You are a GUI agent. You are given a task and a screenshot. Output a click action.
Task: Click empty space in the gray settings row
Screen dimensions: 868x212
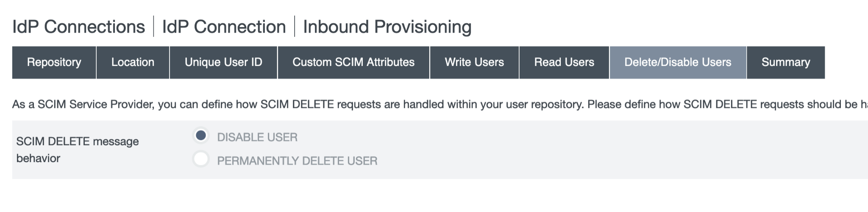[x=593, y=149]
